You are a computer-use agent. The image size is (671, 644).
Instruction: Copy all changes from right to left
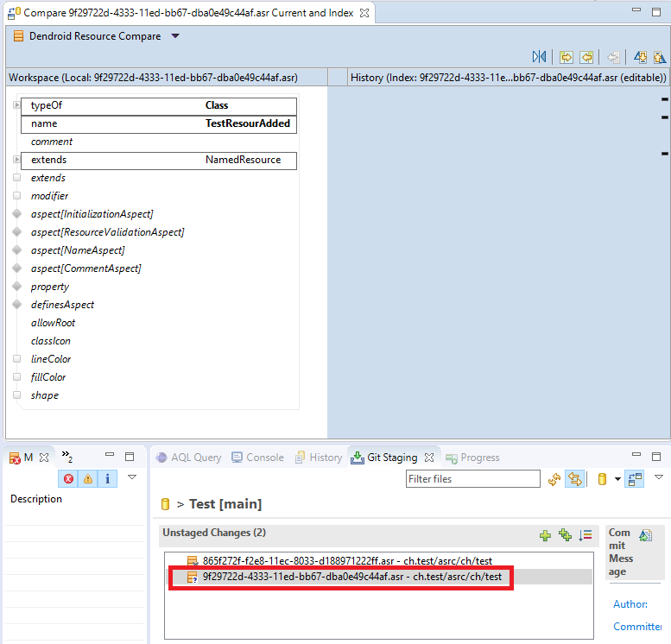click(586, 57)
